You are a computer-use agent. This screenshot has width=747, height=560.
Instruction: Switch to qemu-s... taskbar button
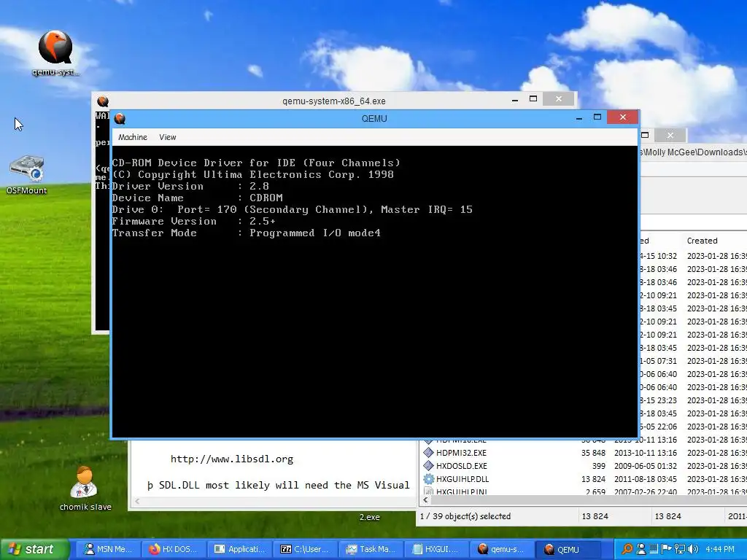tap(502, 549)
